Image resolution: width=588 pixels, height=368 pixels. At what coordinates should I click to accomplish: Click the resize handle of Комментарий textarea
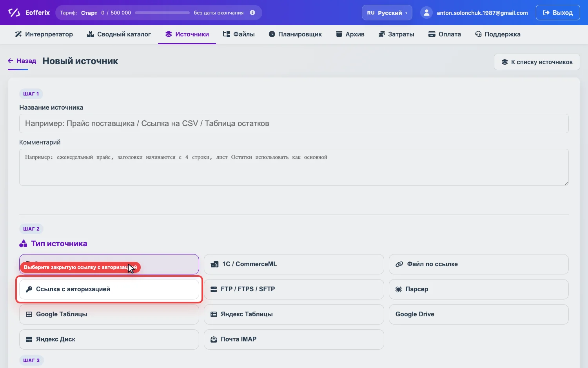point(566,183)
